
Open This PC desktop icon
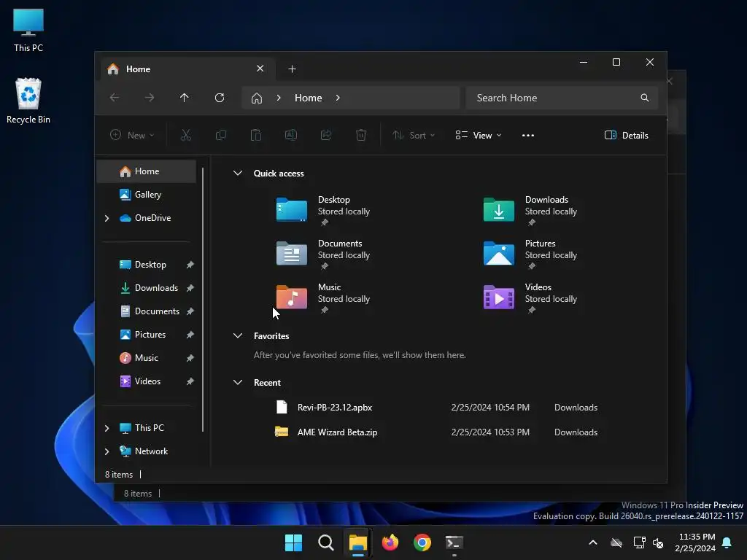click(28, 31)
